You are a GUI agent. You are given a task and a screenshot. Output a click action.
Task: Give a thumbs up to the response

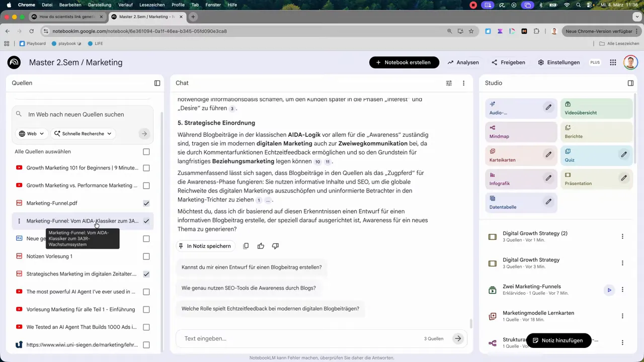click(x=260, y=246)
